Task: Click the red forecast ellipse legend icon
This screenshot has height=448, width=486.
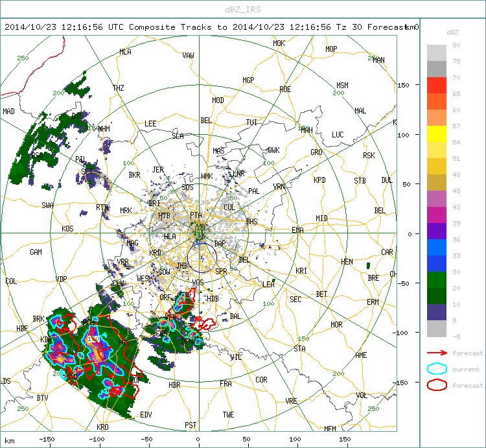Action: click(x=437, y=385)
